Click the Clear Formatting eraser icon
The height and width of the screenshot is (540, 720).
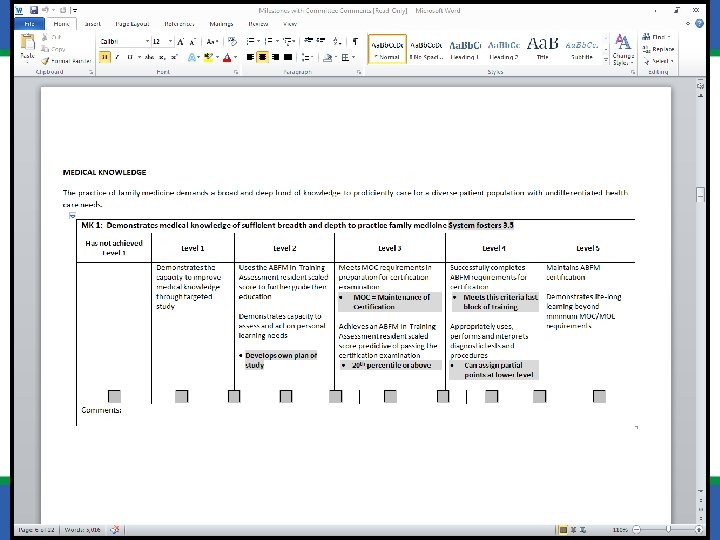(232, 42)
